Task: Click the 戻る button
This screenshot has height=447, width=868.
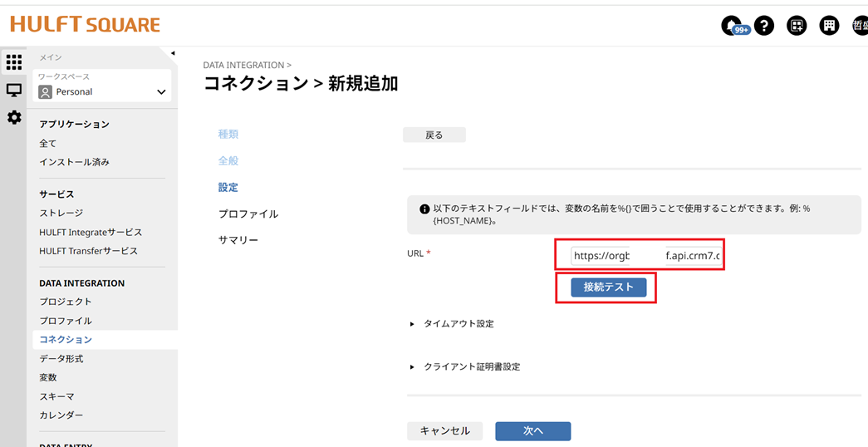Action: 434,135
